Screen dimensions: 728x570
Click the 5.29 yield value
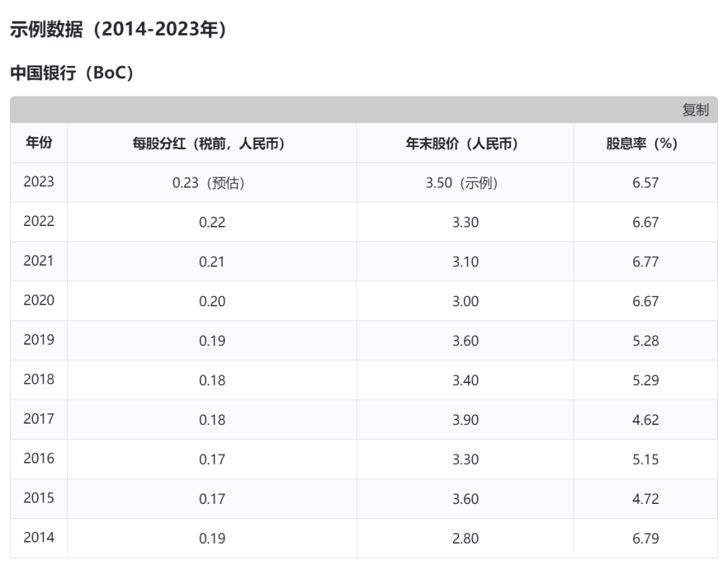click(645, 380)
